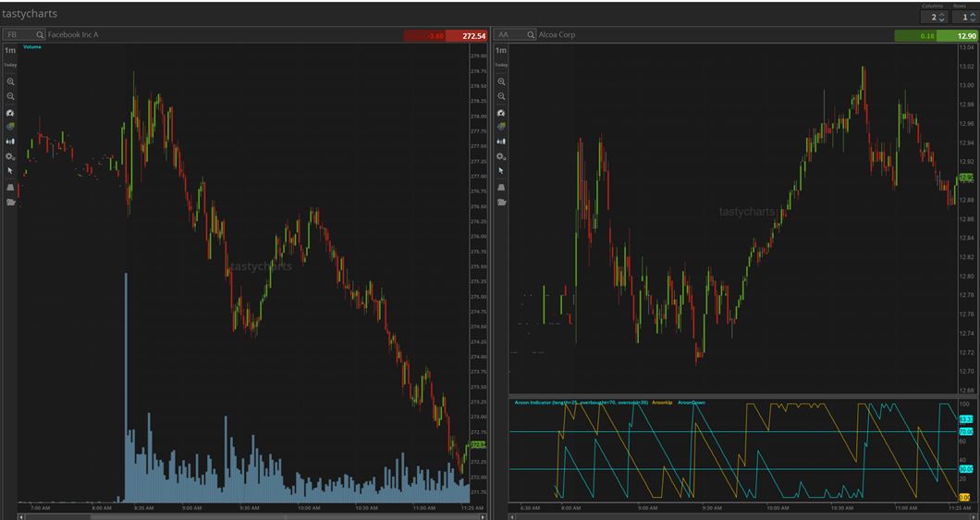The width and height of the screenshot is (980, 520).
Task: Open the 1m timeframe selector on Alcoa chart
Action: (x=500, y=51)
